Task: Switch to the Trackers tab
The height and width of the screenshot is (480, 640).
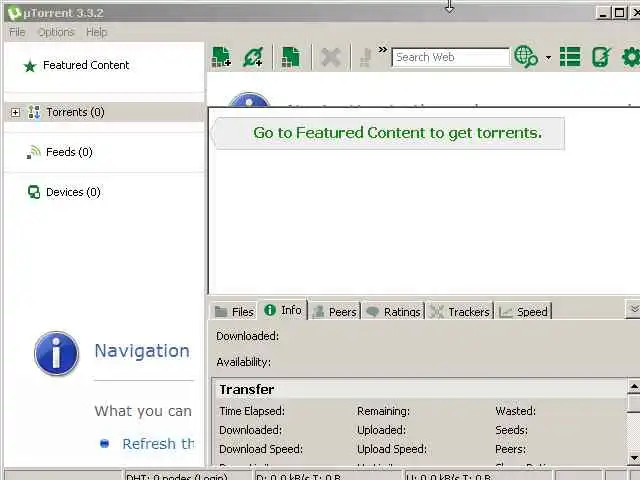Action: (460, 312)
